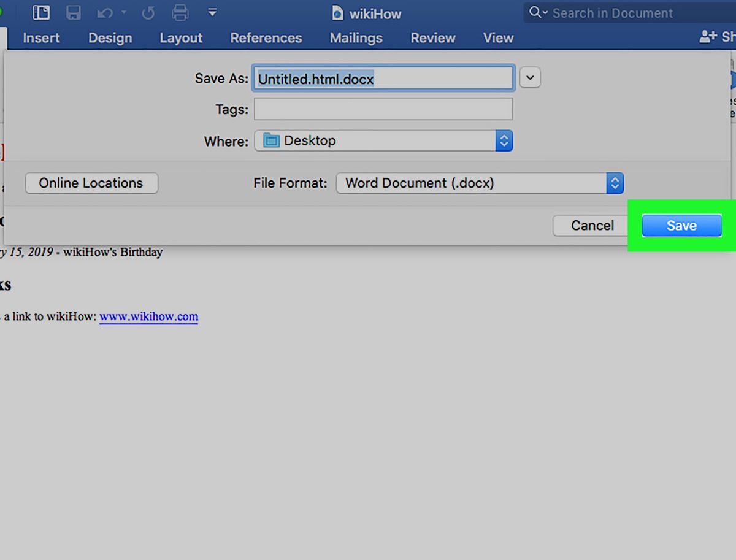Click the Share person icon
The width and height of the screenshot is (736, 560).
point(708,37)
